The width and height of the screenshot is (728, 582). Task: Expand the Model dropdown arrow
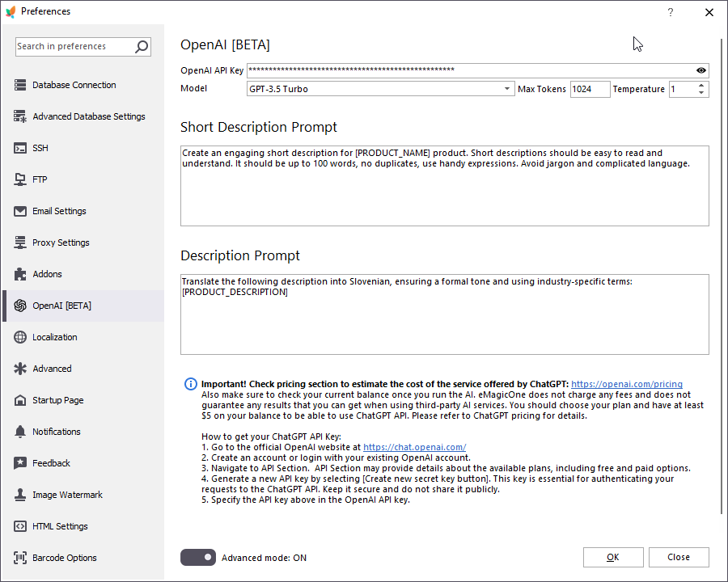pos(507,89)
